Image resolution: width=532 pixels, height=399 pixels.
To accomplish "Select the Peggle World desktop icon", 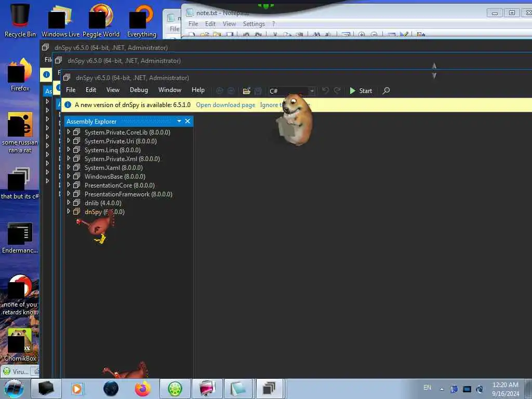I will coord(101,20).
